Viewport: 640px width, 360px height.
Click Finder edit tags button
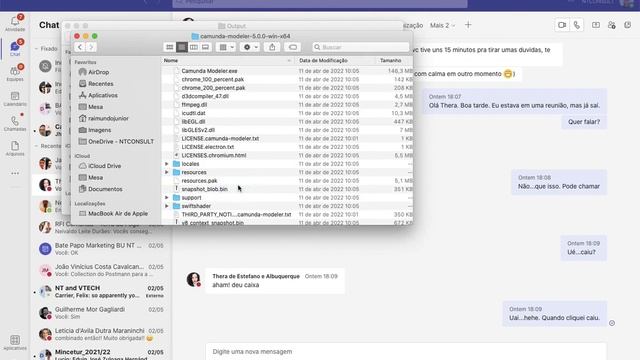click(293, 47)
